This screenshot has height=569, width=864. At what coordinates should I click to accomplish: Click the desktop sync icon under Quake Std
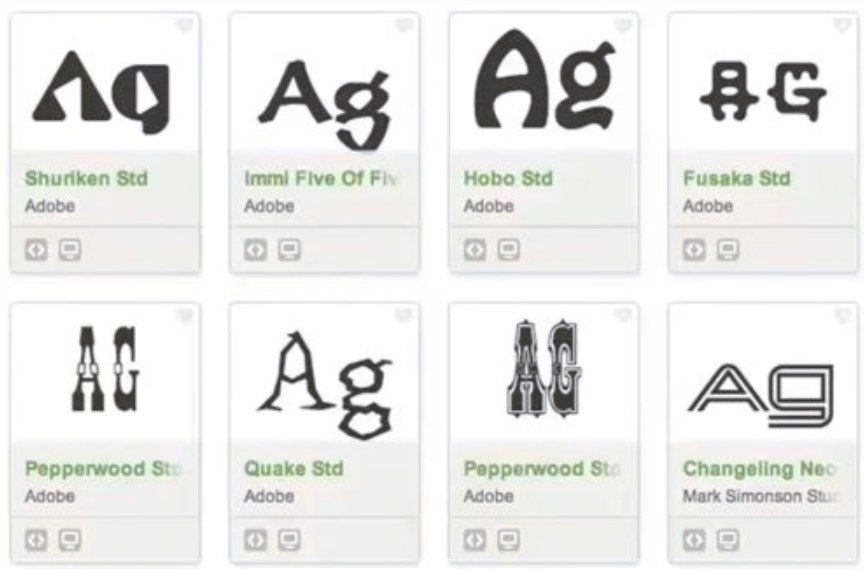pyautogui.click(x=289, y=540)
